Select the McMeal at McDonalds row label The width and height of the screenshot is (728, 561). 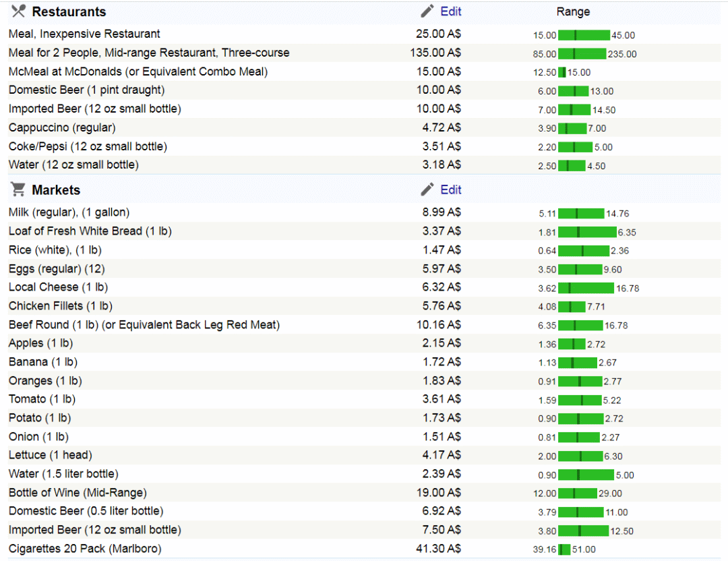138,71
